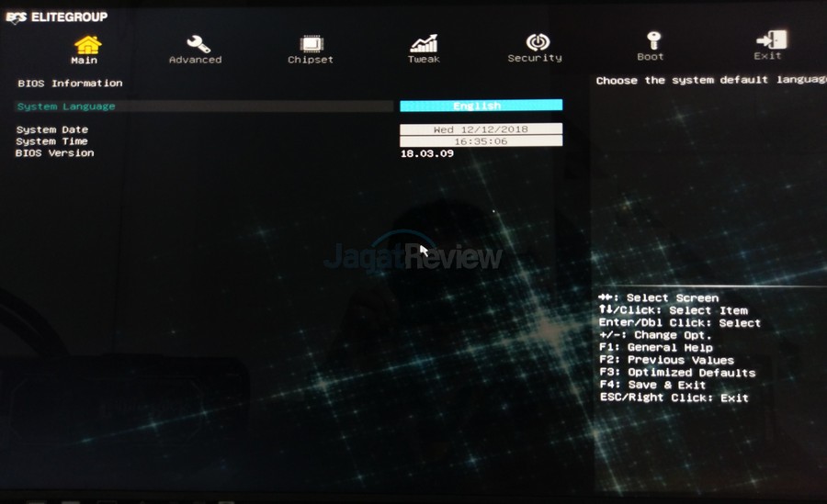Click the System Date value field

(481, 129)
